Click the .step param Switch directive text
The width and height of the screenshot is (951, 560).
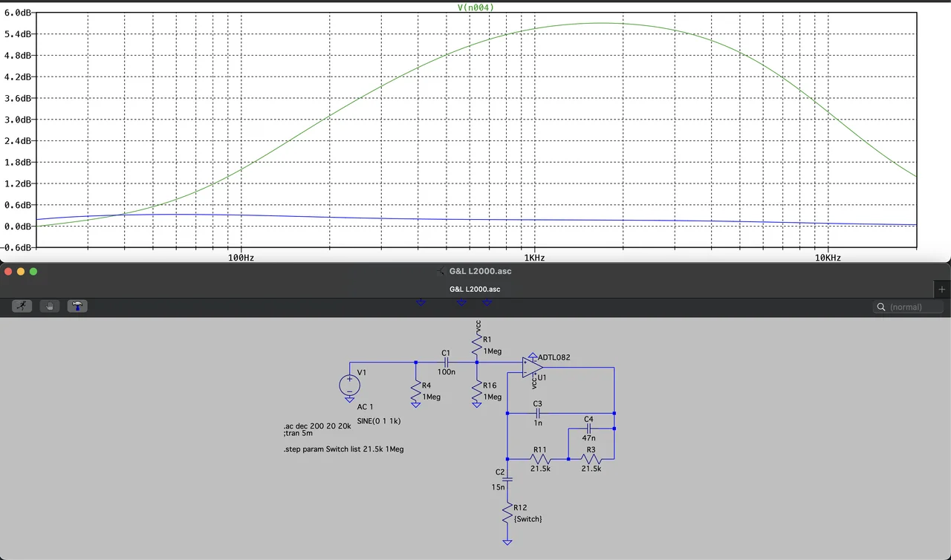pyautogui.click(x=343, y=449)
